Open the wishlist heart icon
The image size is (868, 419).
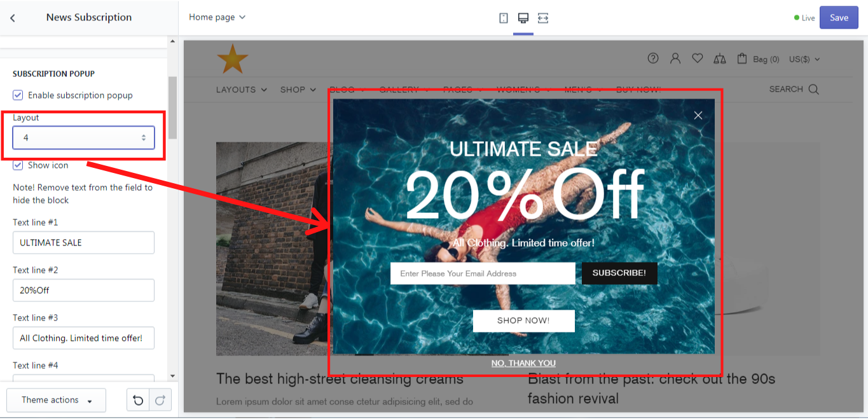(x=698, y=58)
